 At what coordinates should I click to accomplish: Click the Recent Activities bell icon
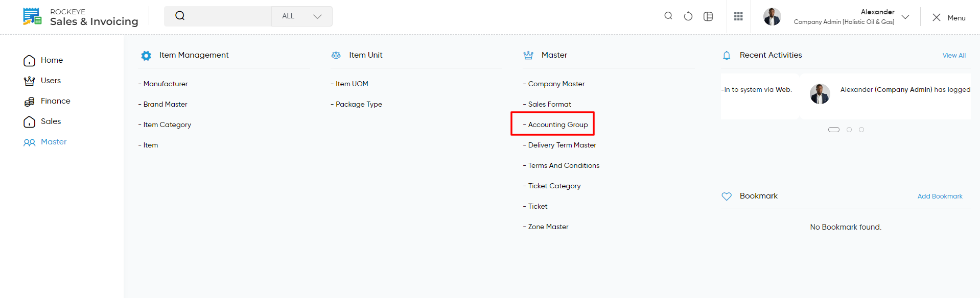tap(727, 55)
